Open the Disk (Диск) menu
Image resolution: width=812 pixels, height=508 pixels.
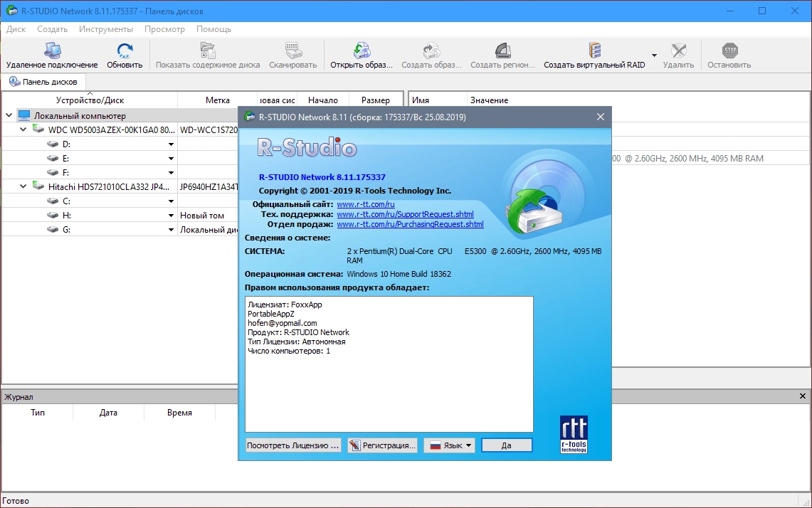pos(16,29)
